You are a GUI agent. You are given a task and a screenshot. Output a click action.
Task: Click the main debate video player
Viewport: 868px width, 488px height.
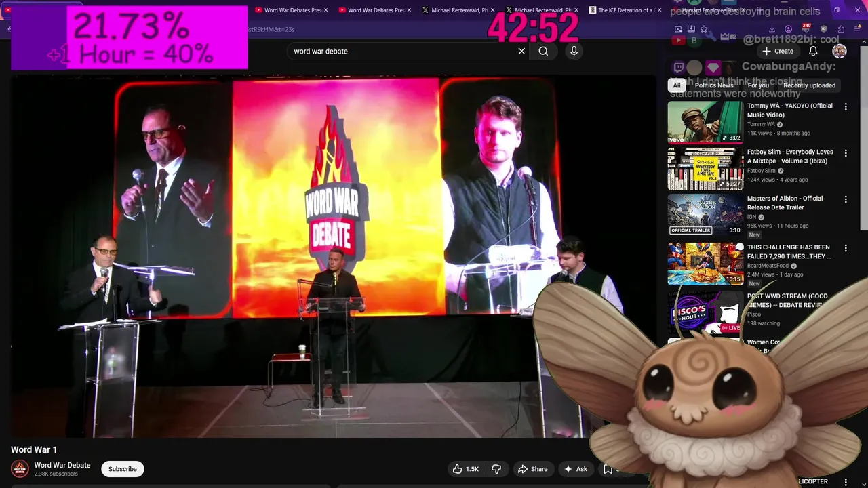coord(332,256)
